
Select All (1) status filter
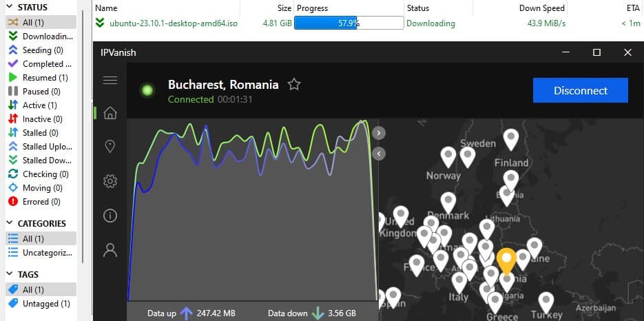pyautogui.click(x=41, y=22)
